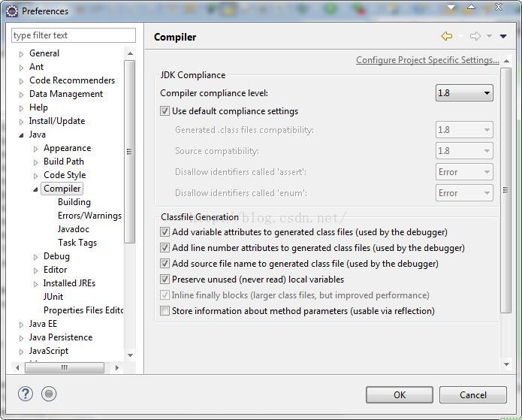Image resolution: width=522 pixels, height=420 pixels.
Task: Open Compiler compliance level dropdown
Action: [464, 93]
